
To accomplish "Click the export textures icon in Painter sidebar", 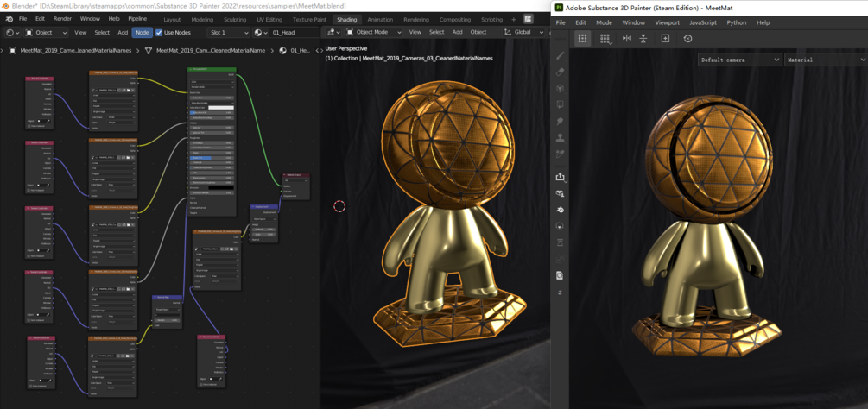I will pyautogui.click(x=560, y=177).
